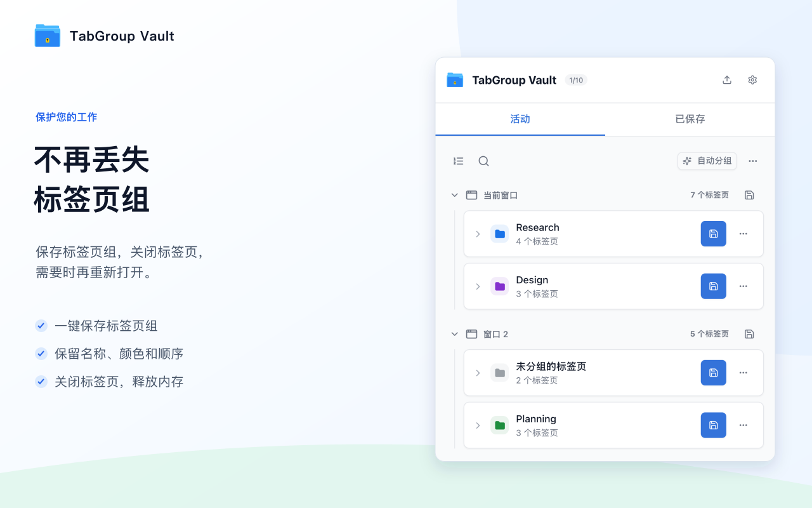
Task: Save the Planning tab group
Action: (714, 425)
